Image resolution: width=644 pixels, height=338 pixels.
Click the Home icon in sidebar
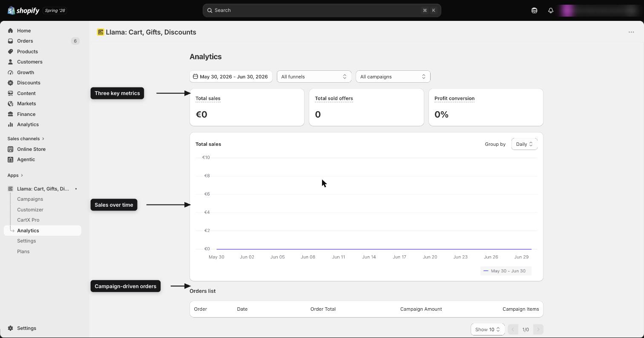(x=11, y=31)
